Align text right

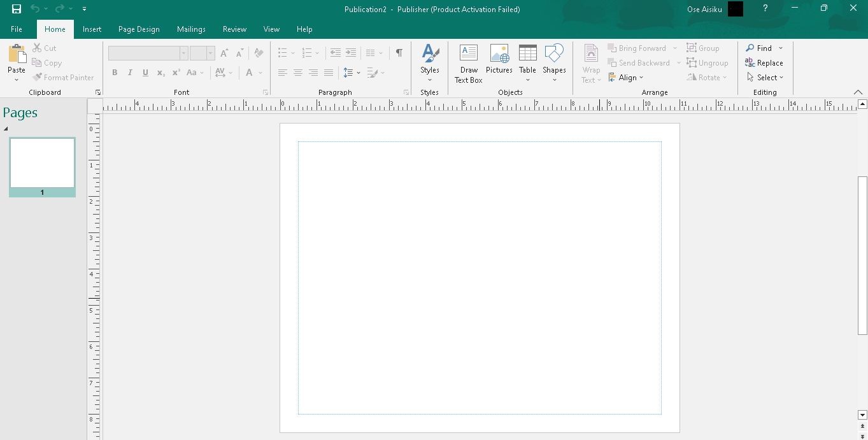pos(313,73)
